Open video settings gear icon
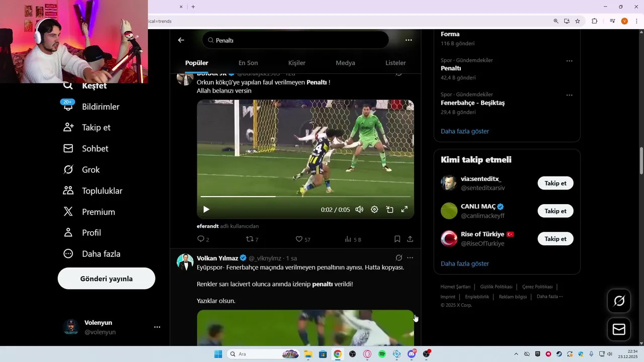Screen dimensions: 644x362 374,210
